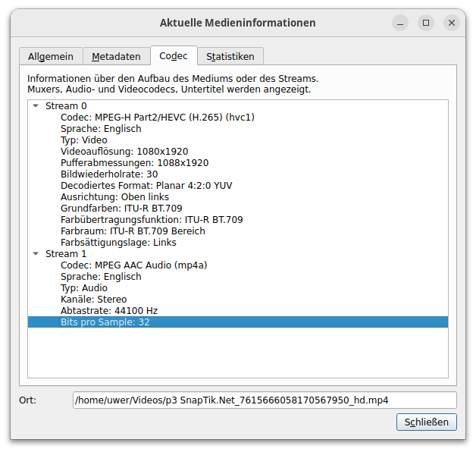Collapse the Stream 0 tree node
476x452 pixels.
click(x=36, y=106)
